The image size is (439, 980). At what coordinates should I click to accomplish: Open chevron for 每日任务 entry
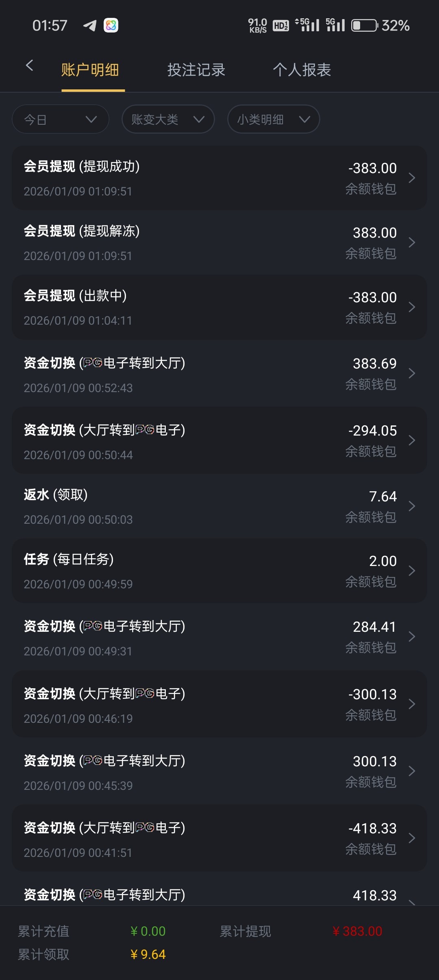pos(411,571)
